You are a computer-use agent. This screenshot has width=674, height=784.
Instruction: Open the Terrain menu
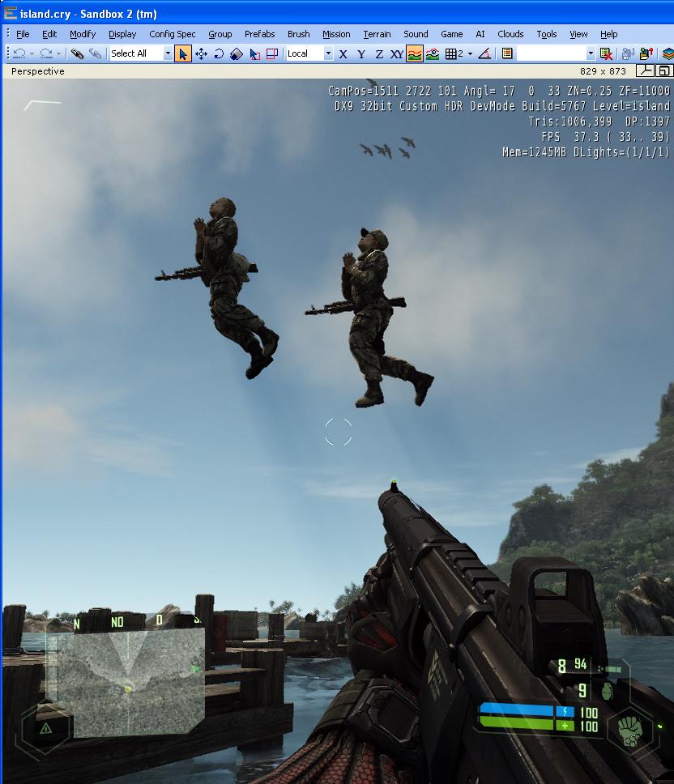pos(377,34)
